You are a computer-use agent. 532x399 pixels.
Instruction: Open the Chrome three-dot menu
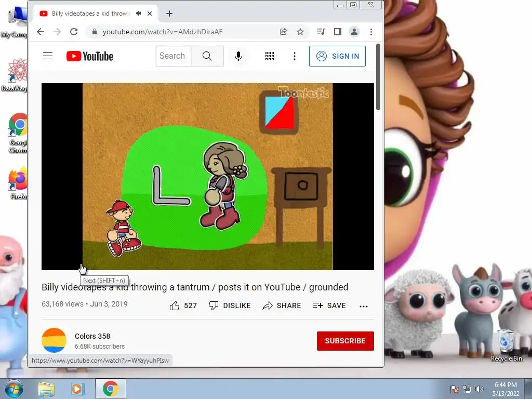pyautogui.click(x=371, y=32)
